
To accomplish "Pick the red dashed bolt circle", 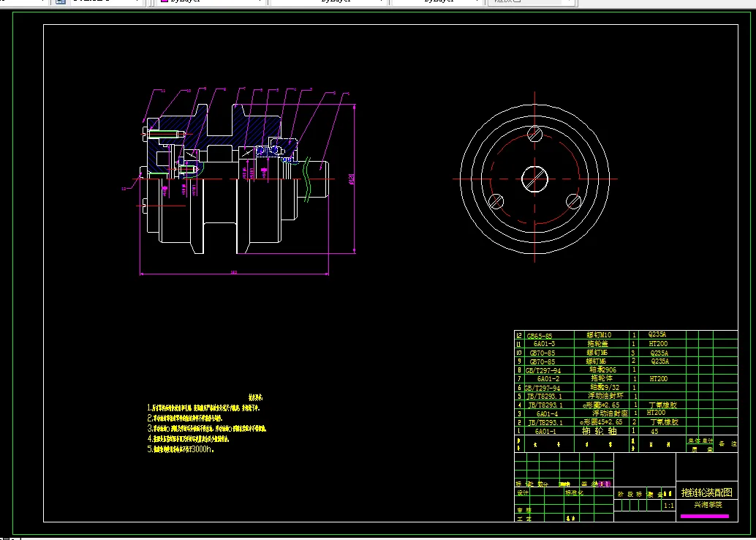I will point(534,179).
